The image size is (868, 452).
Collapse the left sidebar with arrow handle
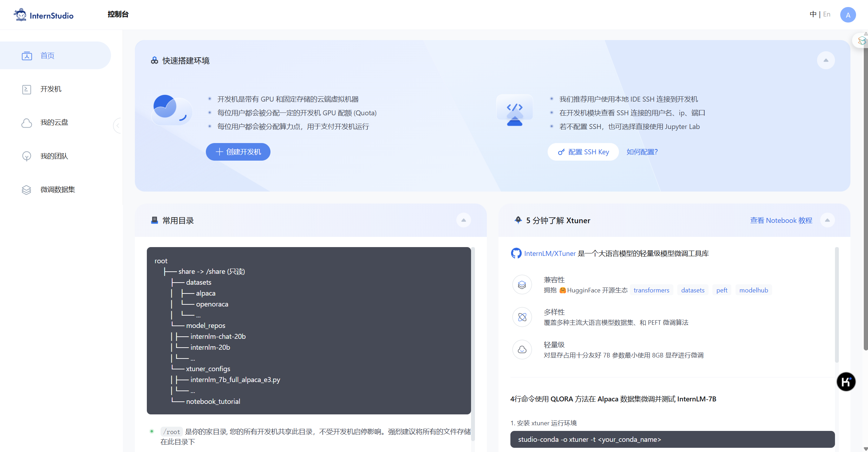point(118,125)
